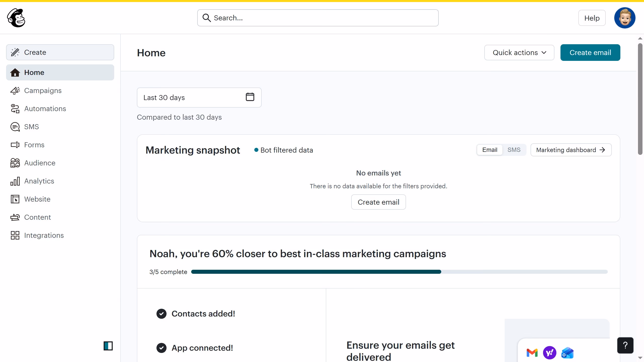The image size is (644, 362).
Task: Open the user avatar menu
Action: point(625,18)
